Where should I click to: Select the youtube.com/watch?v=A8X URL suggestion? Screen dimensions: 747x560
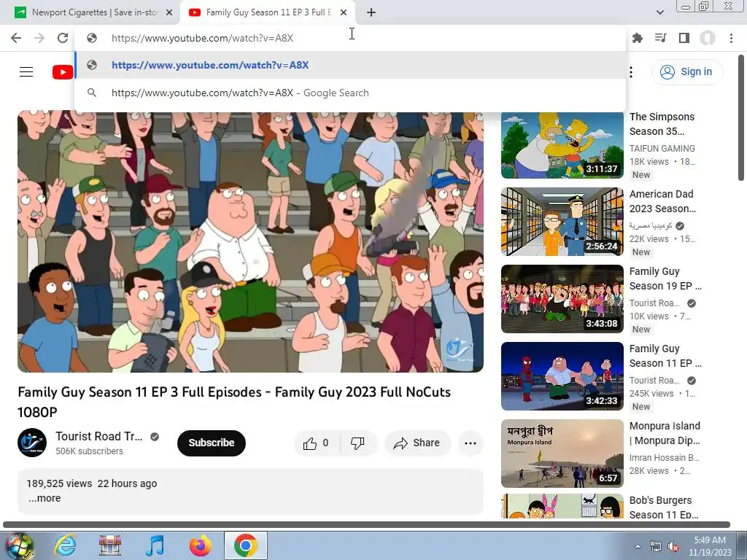tap(350, 65)
